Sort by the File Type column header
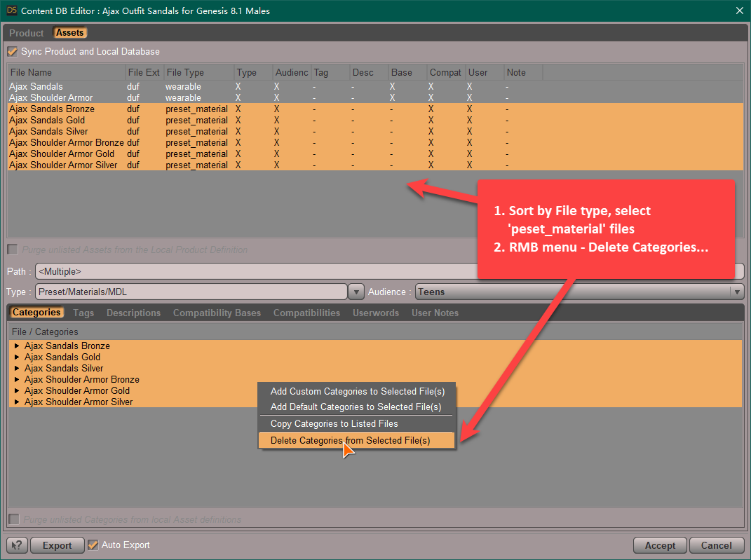The height and width of the screenshot is (560, 751). (x=198, y=72)
